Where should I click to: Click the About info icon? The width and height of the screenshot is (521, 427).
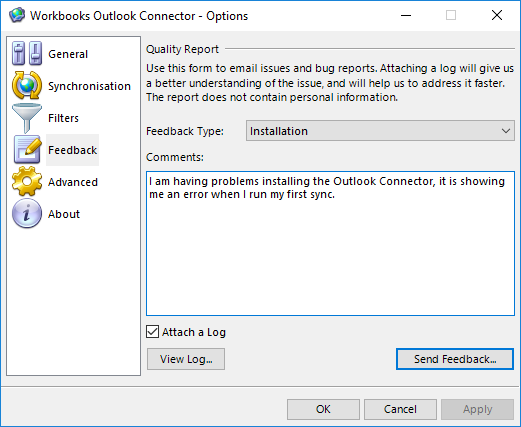point(27,213)
